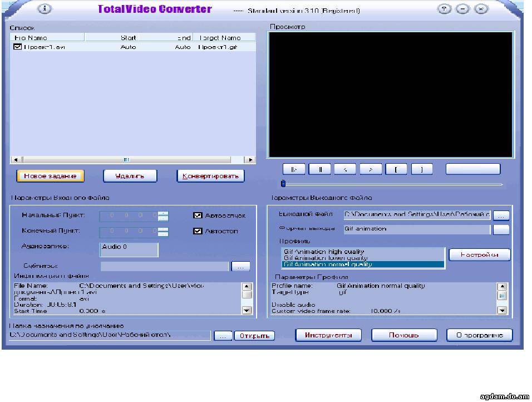Play the preview video
Screen dimensions: 532x402
pyautogui.click(x=294, y=169)
